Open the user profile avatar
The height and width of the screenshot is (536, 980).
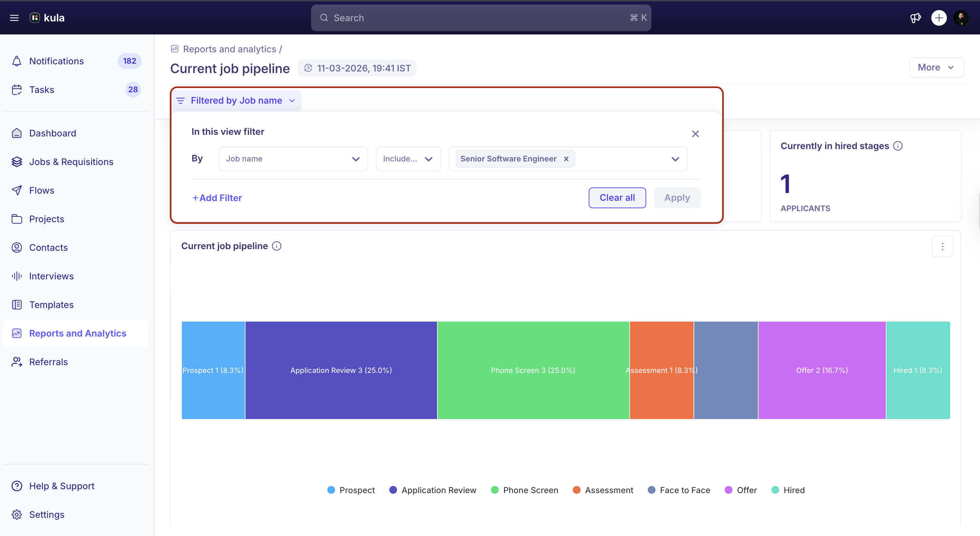click(x=961, y=18)
